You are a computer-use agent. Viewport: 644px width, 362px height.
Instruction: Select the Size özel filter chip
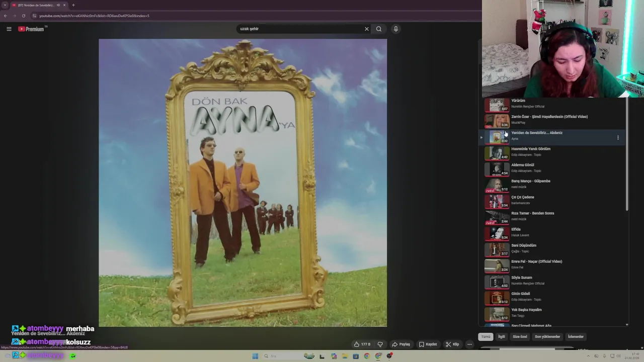(520, 337)
